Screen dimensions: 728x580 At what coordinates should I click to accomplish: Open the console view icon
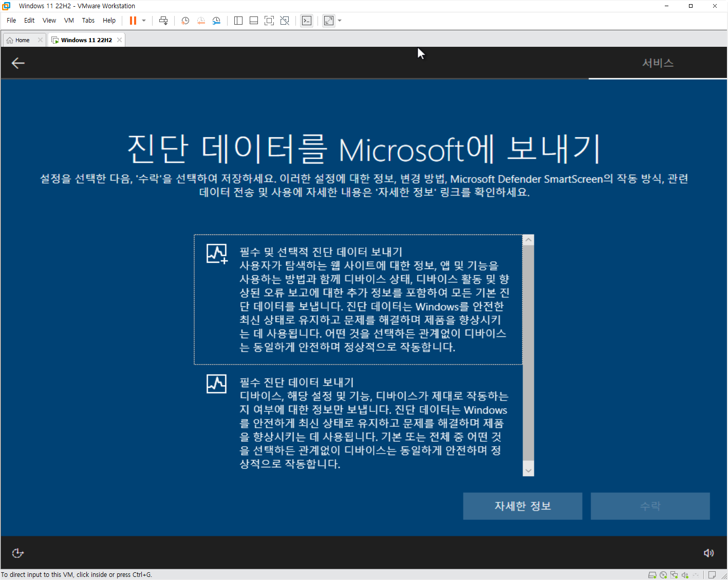307,21
